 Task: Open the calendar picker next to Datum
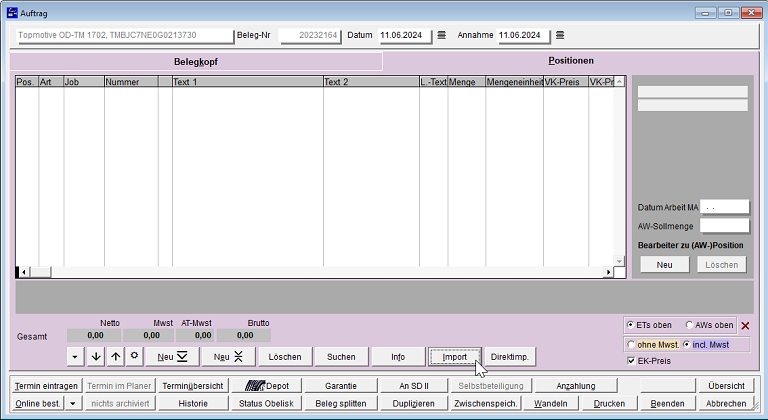tap(441, 35)
